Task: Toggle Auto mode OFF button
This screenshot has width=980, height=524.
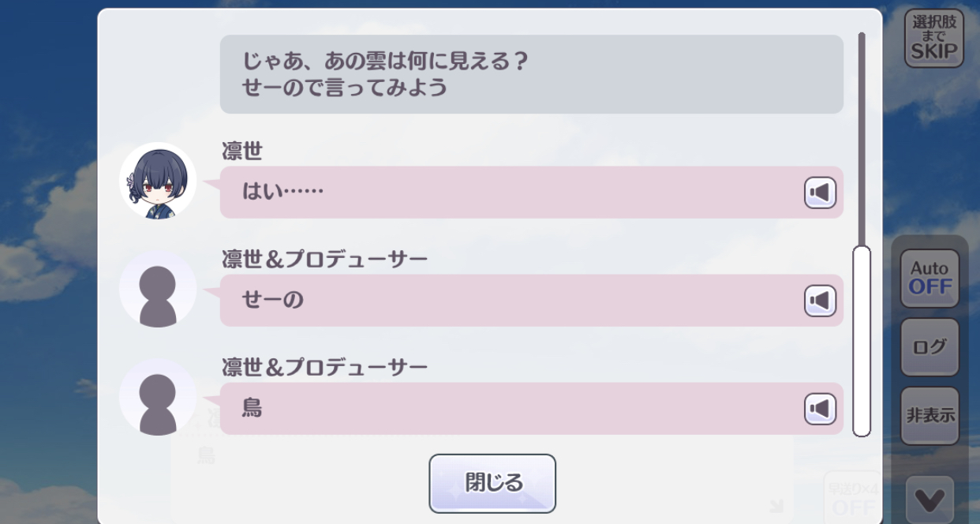Action: [x=930, y=279]
